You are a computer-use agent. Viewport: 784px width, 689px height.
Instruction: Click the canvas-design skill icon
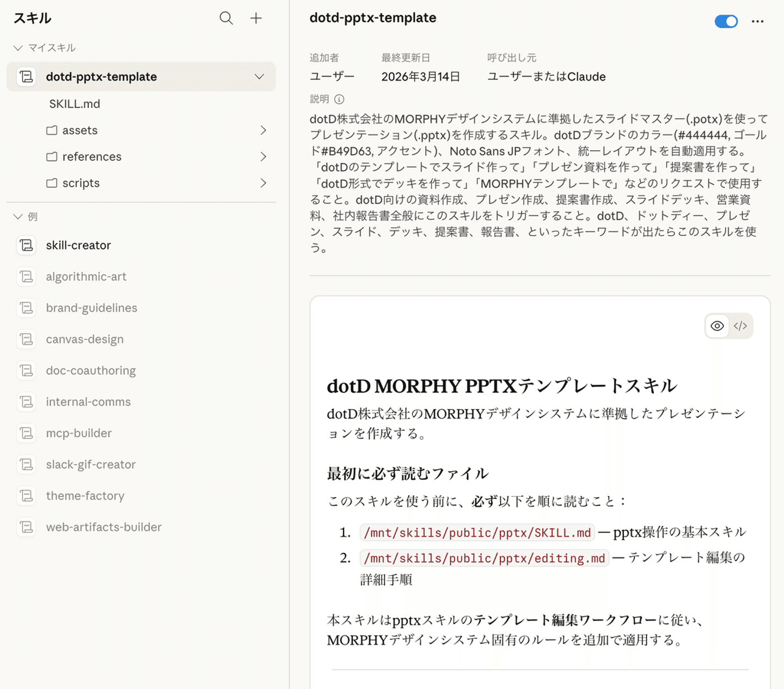tap(27, 339)
